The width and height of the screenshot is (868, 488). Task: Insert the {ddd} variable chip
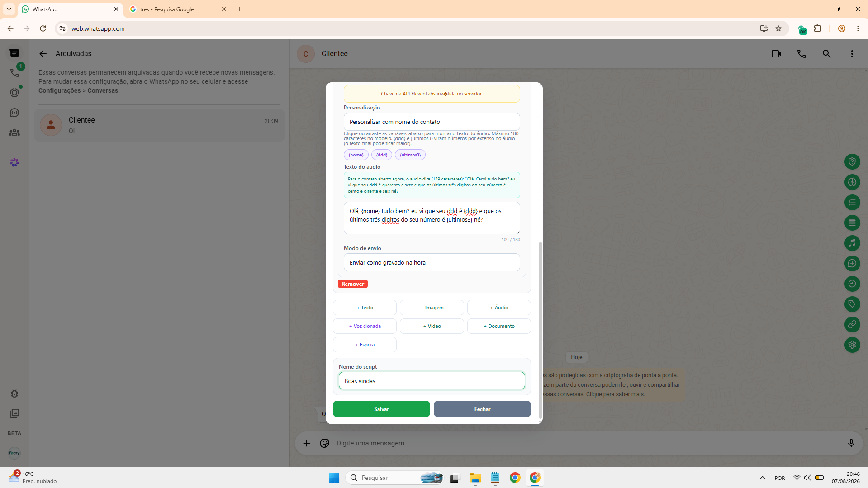tap(382, 155)
